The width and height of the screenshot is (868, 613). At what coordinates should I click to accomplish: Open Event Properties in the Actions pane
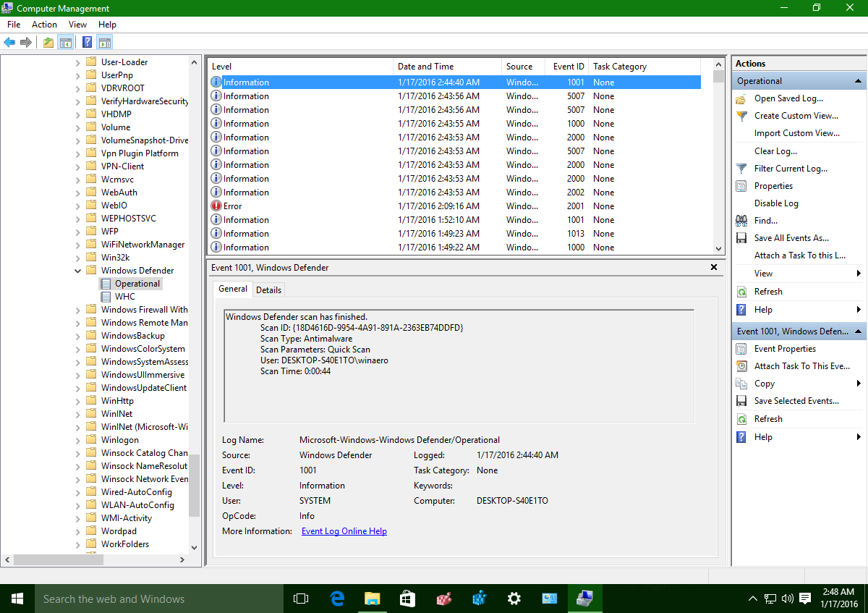tap(784, 349)
